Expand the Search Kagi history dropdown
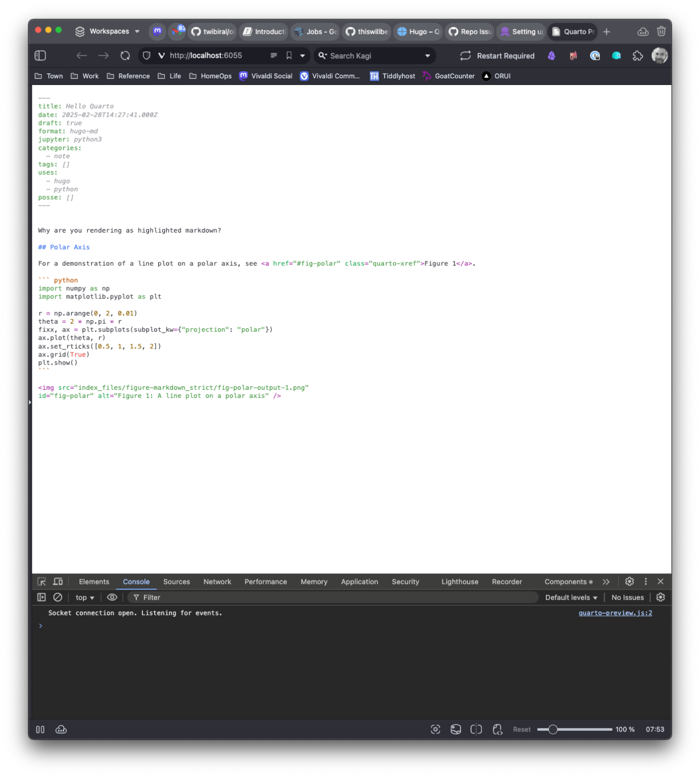The image size is (700, 777). (428, 56)
